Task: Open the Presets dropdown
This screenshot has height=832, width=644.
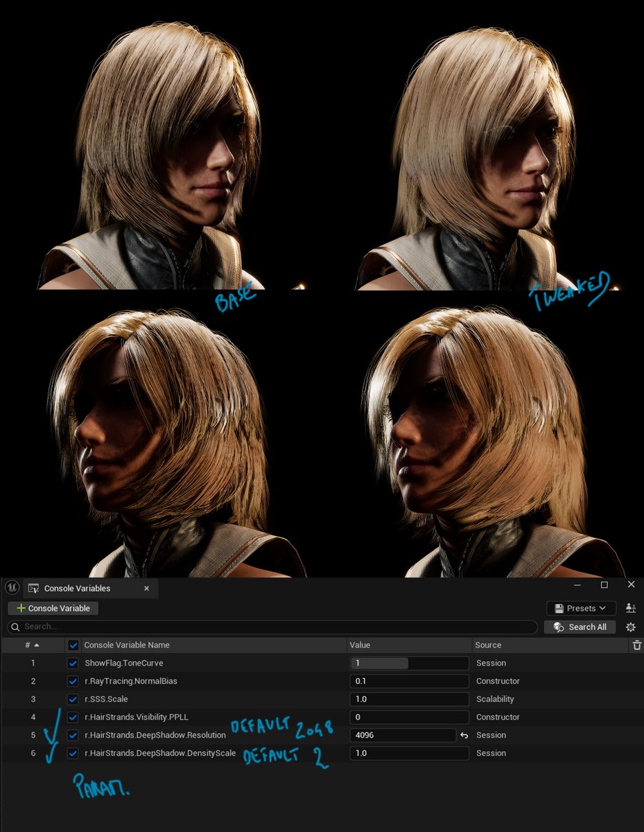Action: tap(581, 607)
